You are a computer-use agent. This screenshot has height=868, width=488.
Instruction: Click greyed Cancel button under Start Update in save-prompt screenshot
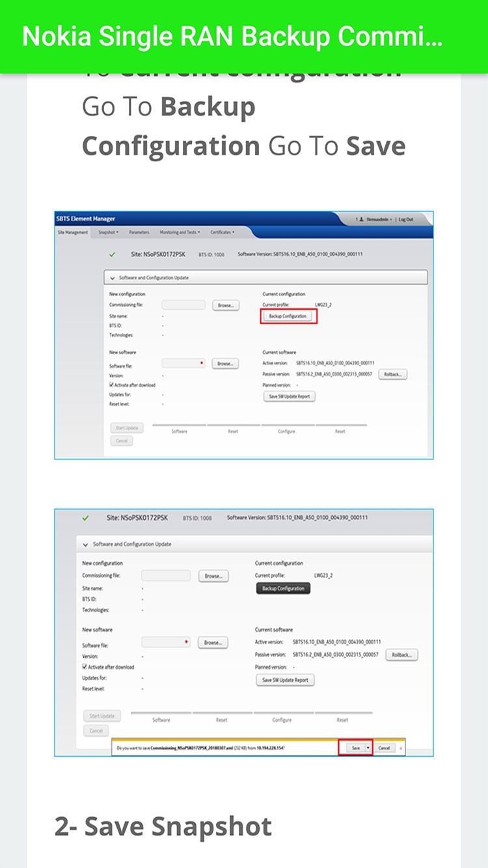(96, 731)
